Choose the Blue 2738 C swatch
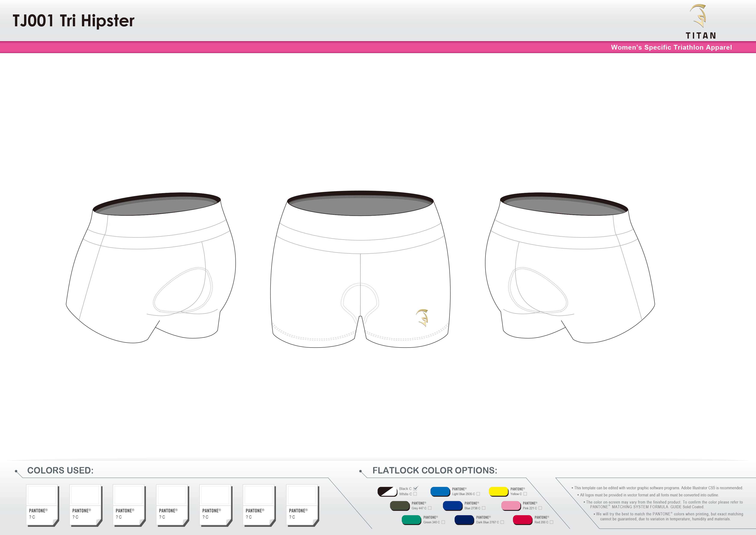756x535 pixels. coord(452,506)
